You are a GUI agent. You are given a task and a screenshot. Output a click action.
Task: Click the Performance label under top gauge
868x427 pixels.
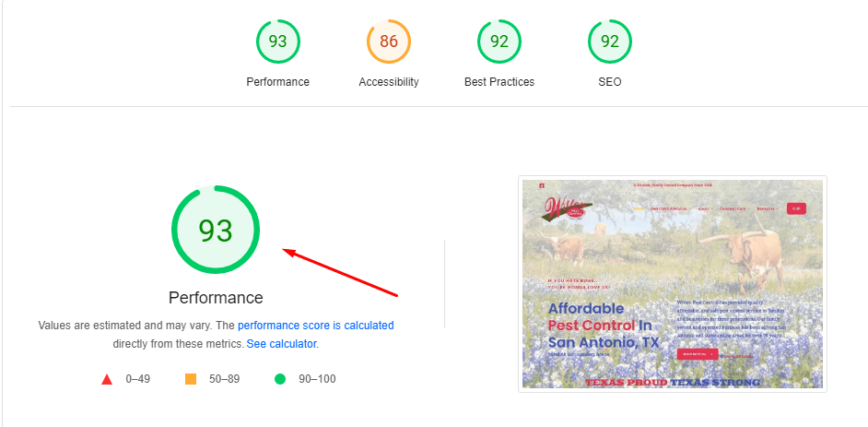277,82
